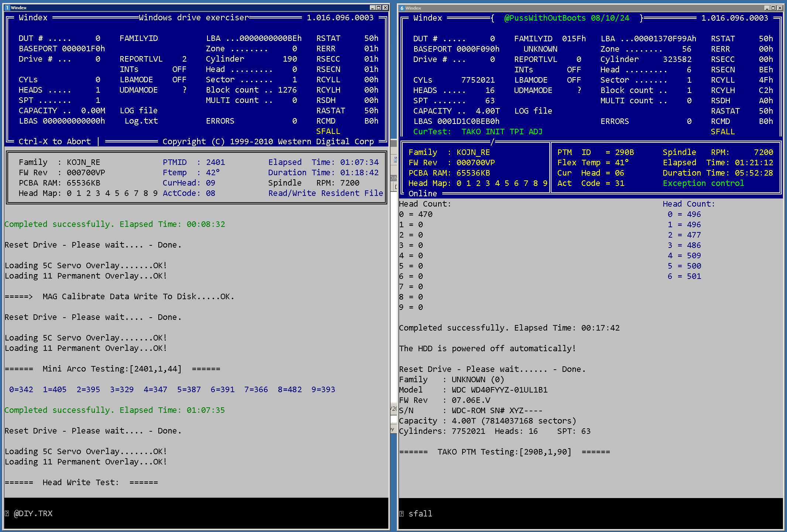The height and width of the screenshot is (532, 787).
Task: Click 'CurTest: TAKO INIT TPI ADJ' line
Action: (478, 131)
